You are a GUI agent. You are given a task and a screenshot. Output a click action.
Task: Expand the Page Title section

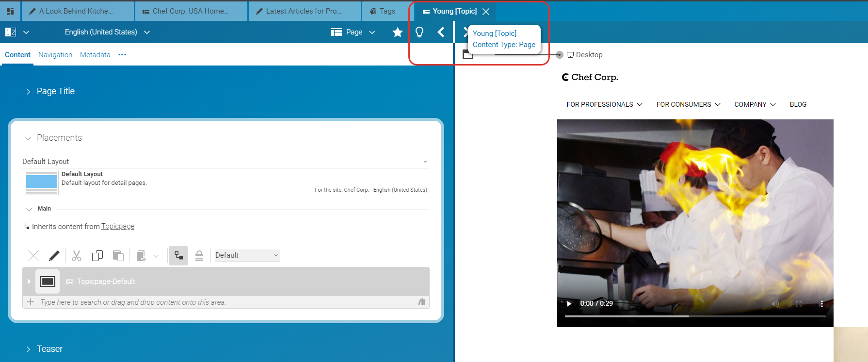(x=28, y=91)
